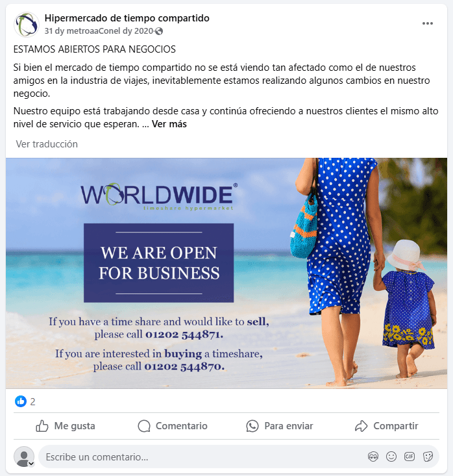Share the post with Compartir

387,426
